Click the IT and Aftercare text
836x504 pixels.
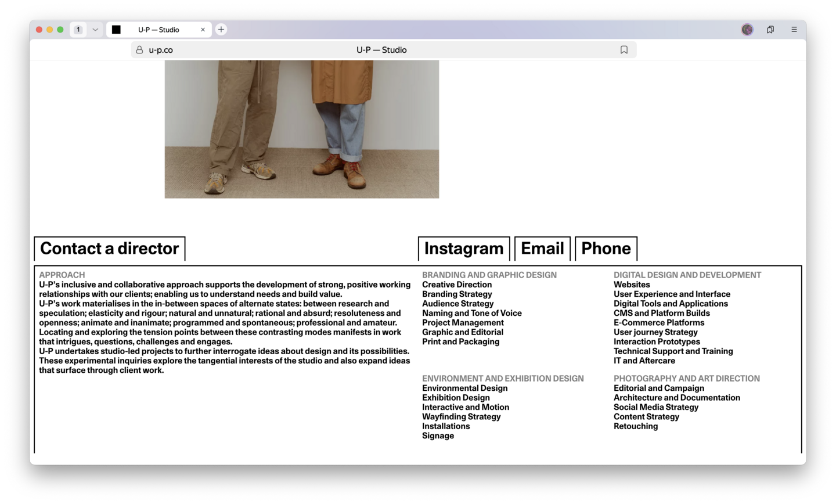coord(644,361)
